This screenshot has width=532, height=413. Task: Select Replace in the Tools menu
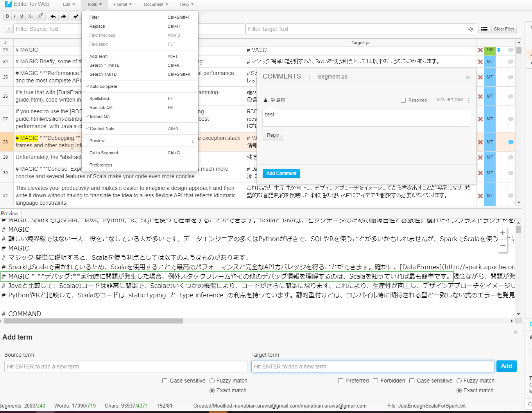140,26
